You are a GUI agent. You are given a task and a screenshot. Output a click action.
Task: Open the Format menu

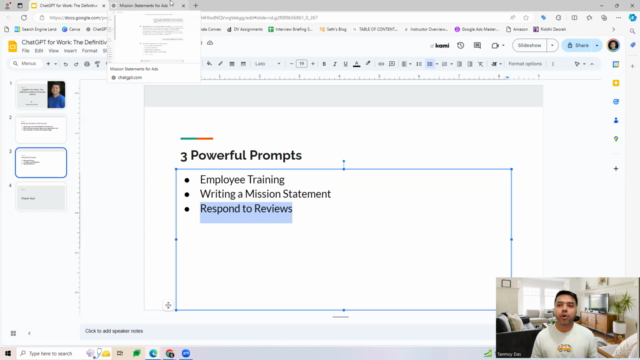[x=89, y=51]
